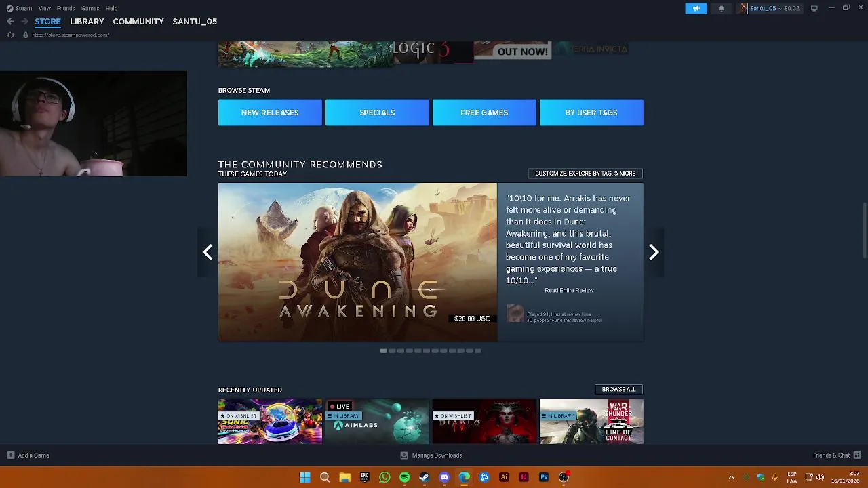868x488 pixels.
Task: Switch to the COMMUNITY tab
Action: [x=138, y=21]
